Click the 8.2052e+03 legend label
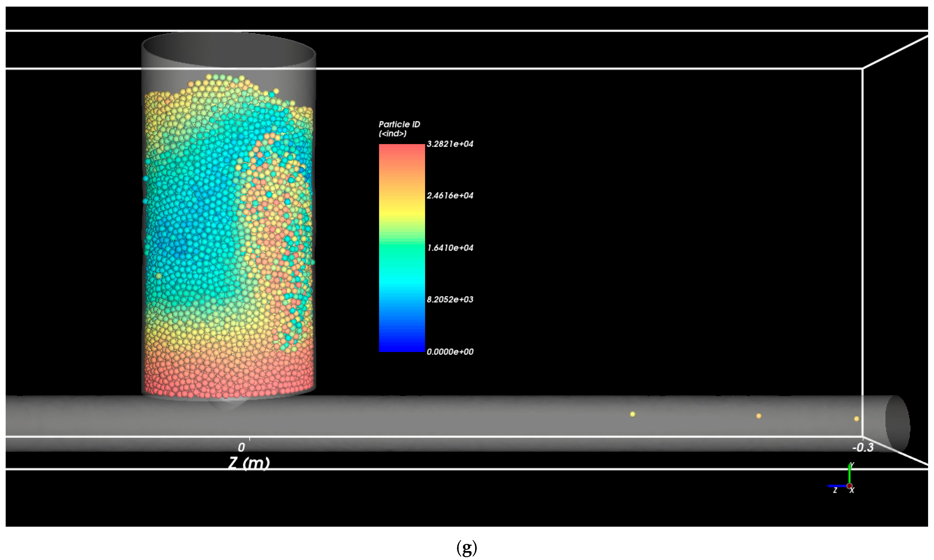This screenshot has width=934, height=560. click(450, 300)
